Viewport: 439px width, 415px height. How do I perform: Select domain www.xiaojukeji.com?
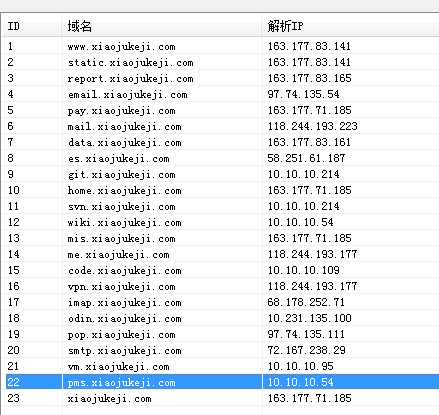coord(121,46)
